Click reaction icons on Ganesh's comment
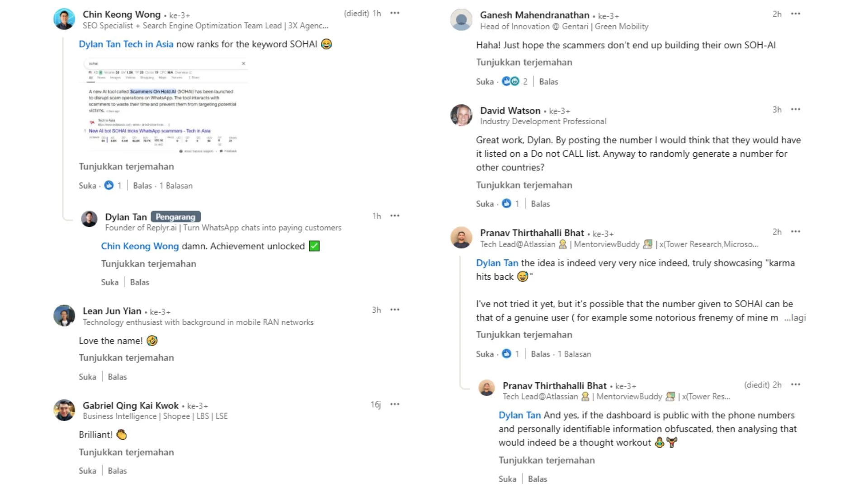This screenshot has width=868, height=488. pos(510,81)
